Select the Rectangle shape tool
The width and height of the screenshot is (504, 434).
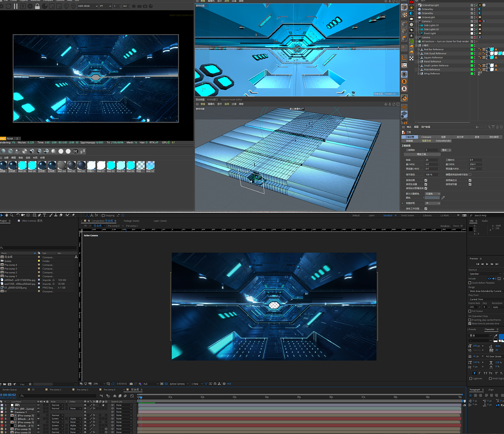click(34, 215)
